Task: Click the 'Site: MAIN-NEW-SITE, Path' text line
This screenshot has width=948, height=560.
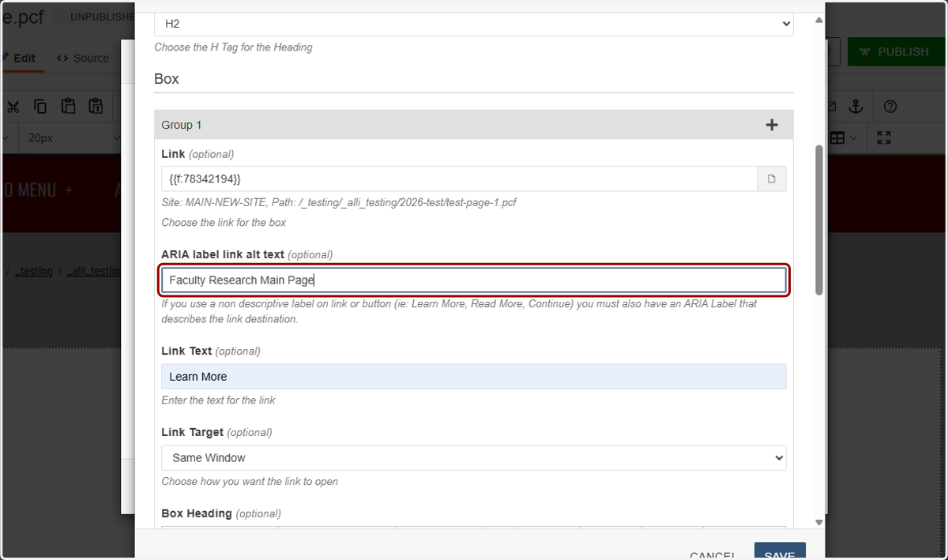Action: coord(339,203)
